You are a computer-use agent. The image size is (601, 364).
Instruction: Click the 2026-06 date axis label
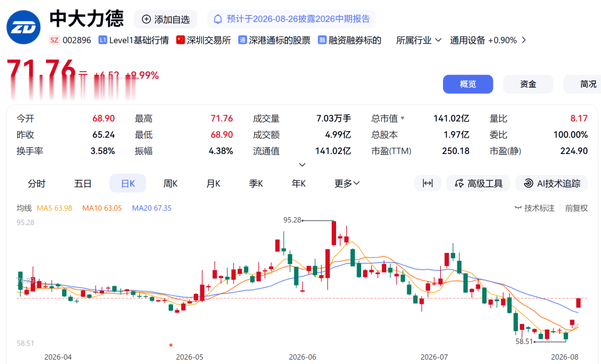point(302,357)
